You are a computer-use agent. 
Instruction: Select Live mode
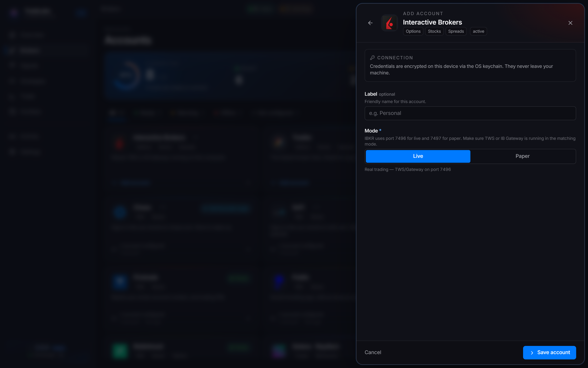[x=418, y=156]
